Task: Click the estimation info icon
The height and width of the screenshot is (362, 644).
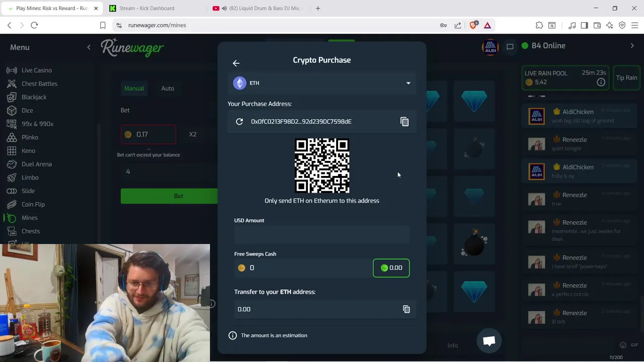Action: coord(232,335)
